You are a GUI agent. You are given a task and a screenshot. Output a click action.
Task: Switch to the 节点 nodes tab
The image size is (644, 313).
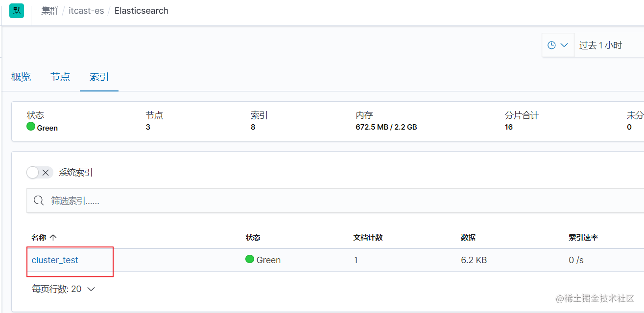pos(60,77)
